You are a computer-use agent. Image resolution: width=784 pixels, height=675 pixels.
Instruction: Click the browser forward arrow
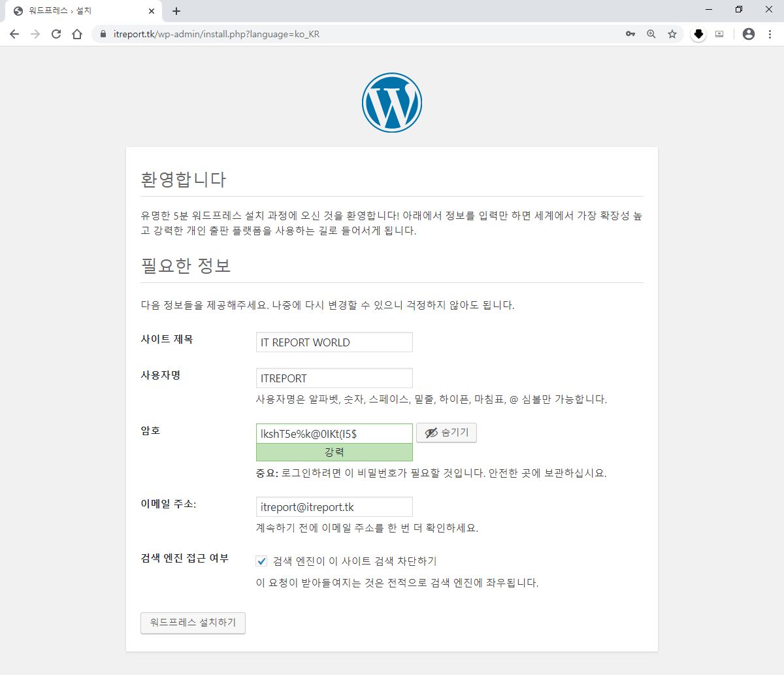[35, 34]
